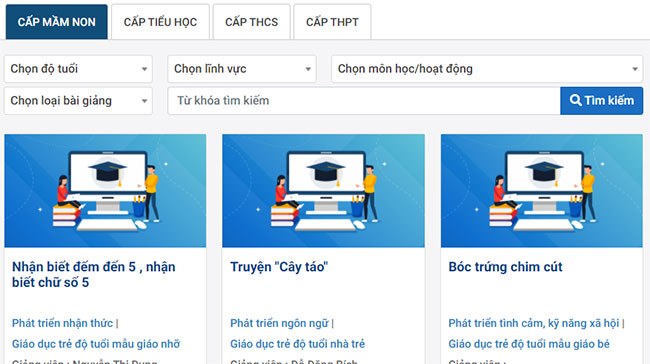
Task: Open lesson title Nhận biết đếm đến 5
Action: click(94, 274)
